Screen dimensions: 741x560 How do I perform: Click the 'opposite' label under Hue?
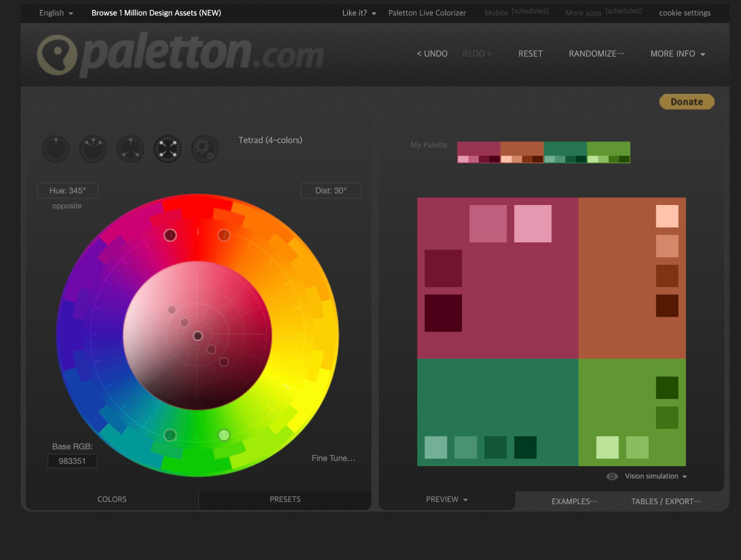(x=67, y=206)
